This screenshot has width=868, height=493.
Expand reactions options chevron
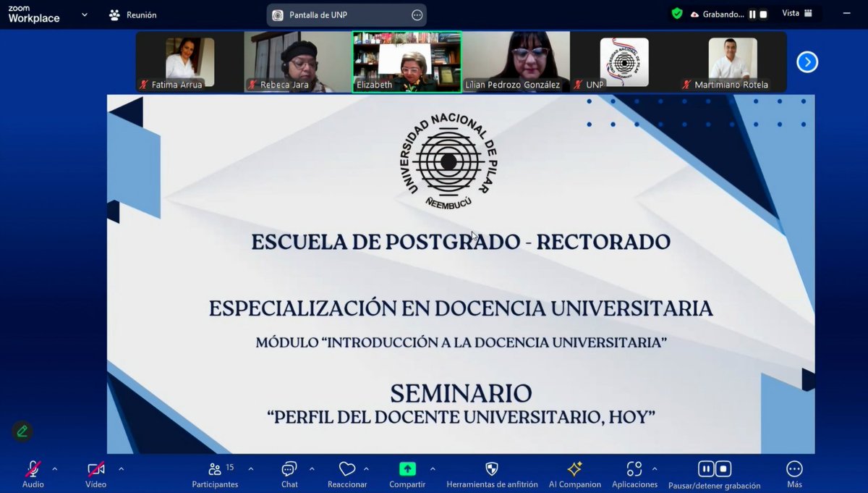tap(366, 469)
